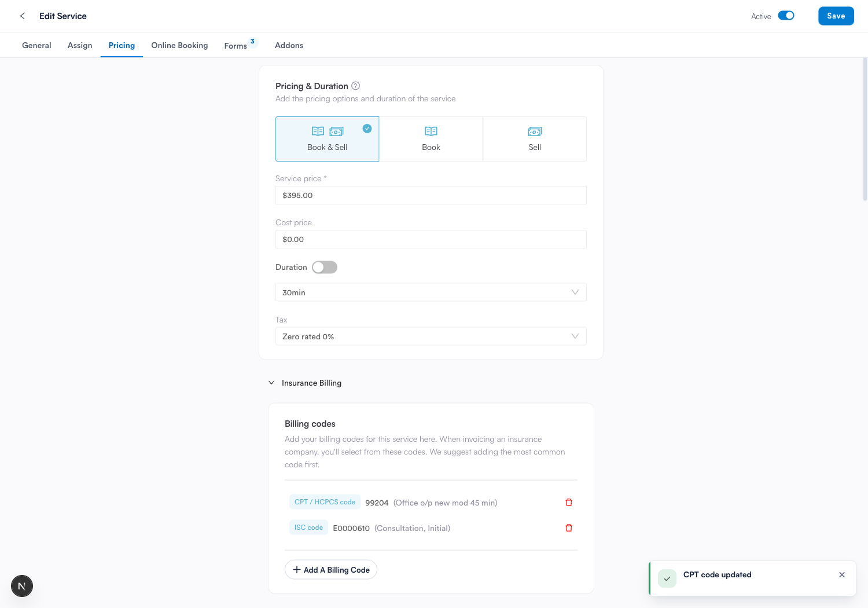This screenshot has width=868, height=608.
Task: Switch to the General tab
Action: click(x=36, y=45)
